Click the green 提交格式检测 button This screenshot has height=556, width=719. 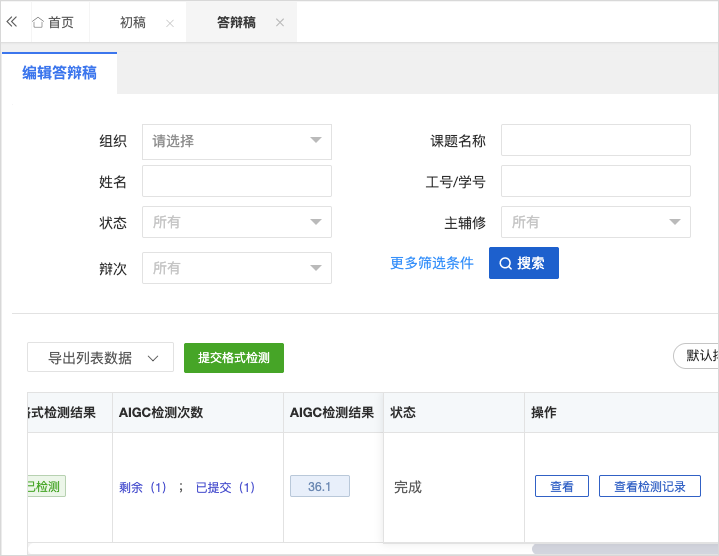click(x=234, y=358)
